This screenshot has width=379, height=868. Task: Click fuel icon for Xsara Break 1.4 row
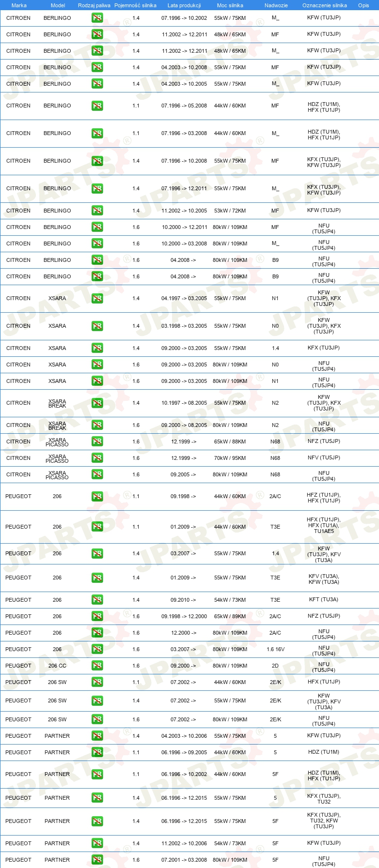coord(97,403)
